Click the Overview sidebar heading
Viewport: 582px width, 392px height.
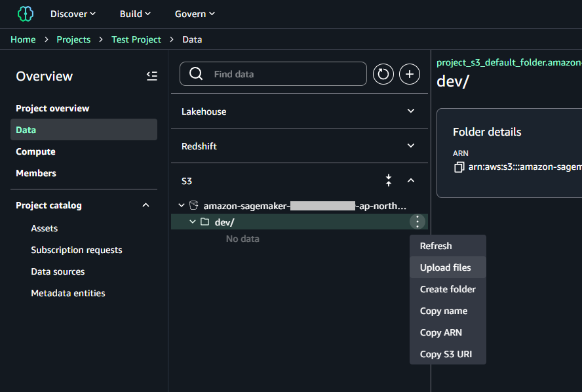coord(44,76)
